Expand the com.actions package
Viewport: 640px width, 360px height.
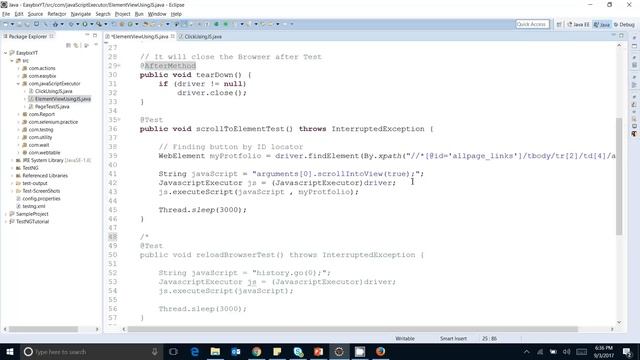pyautogui.click(x=18, y=69)
